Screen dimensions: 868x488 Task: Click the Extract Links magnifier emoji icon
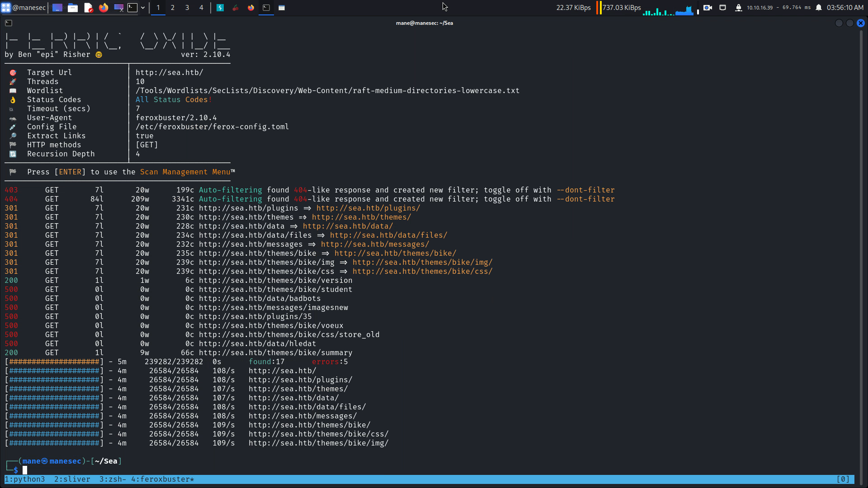point(13,136)
